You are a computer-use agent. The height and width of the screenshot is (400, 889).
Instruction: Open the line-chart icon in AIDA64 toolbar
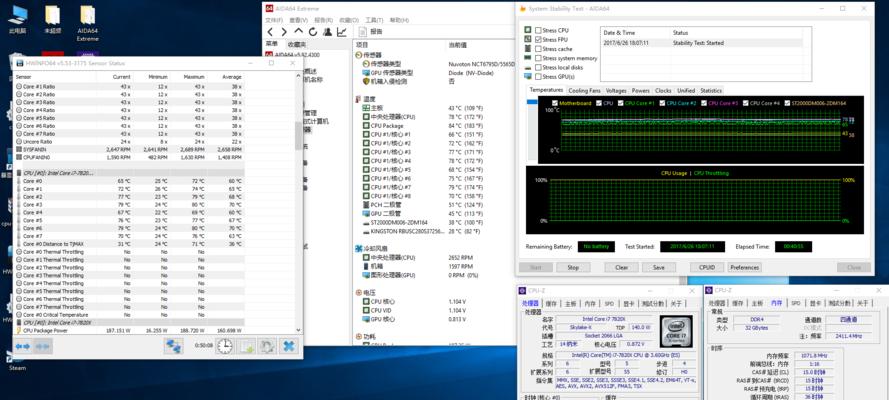click(x=342, y=32)
